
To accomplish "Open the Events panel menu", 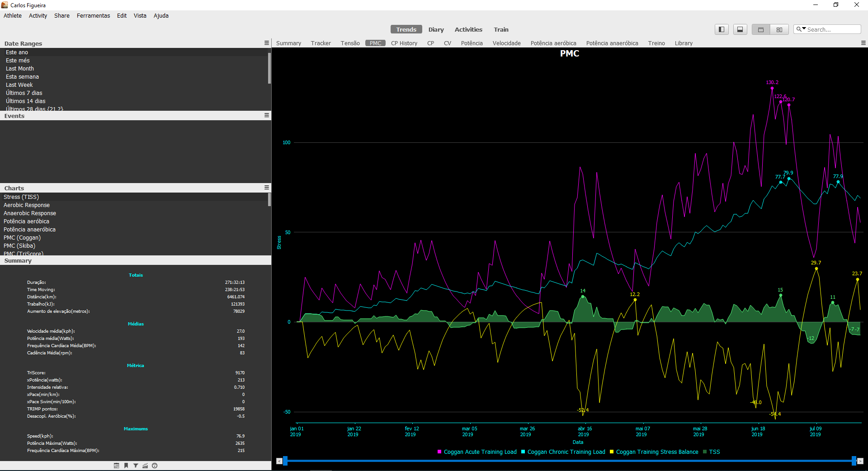I will pyautogui.click(x=267, y=115).
